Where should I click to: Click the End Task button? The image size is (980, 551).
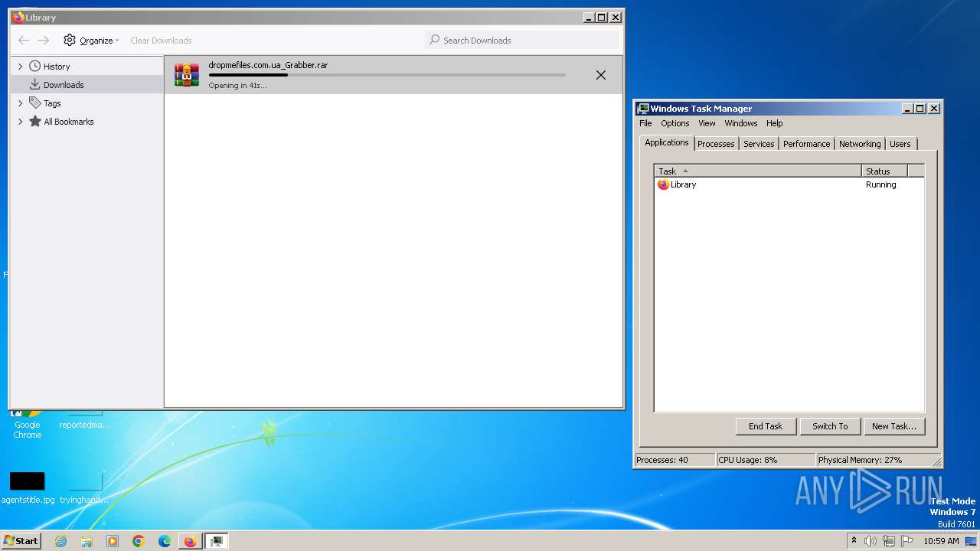[x=766, y=426]
